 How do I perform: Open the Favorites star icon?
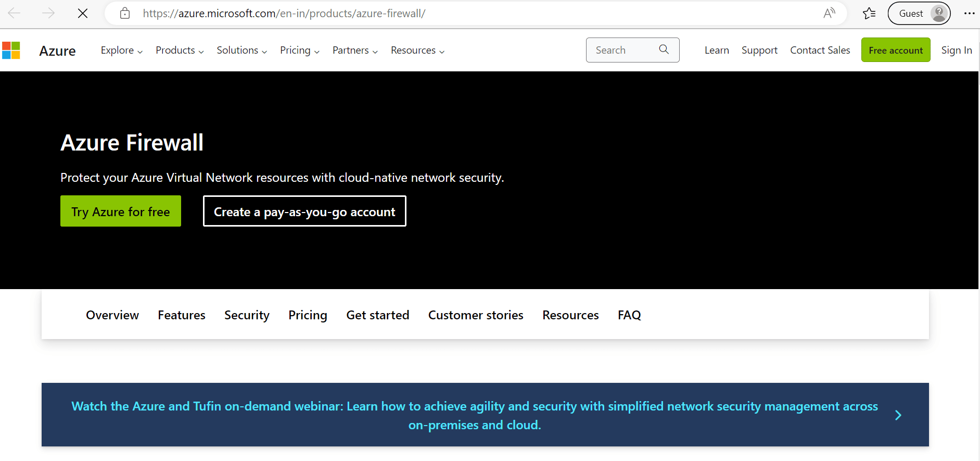point(869,14)
